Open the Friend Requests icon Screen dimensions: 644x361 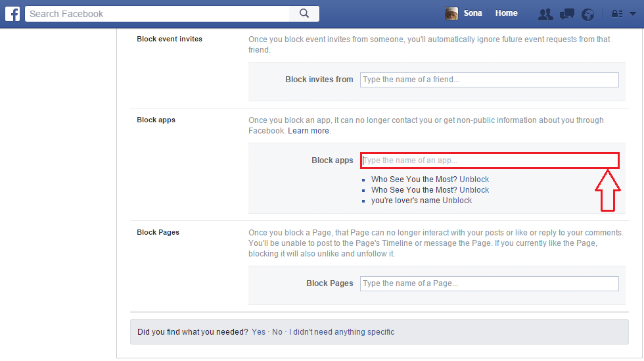[545, 14]
